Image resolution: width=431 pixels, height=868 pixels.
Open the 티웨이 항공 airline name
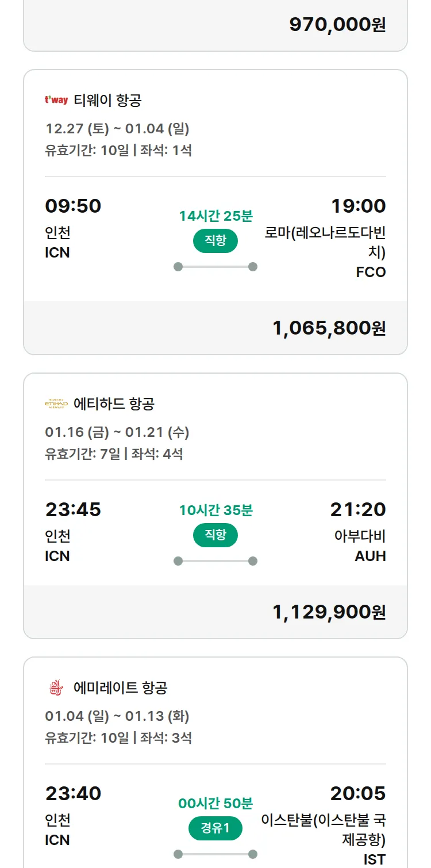coord(107,101)
